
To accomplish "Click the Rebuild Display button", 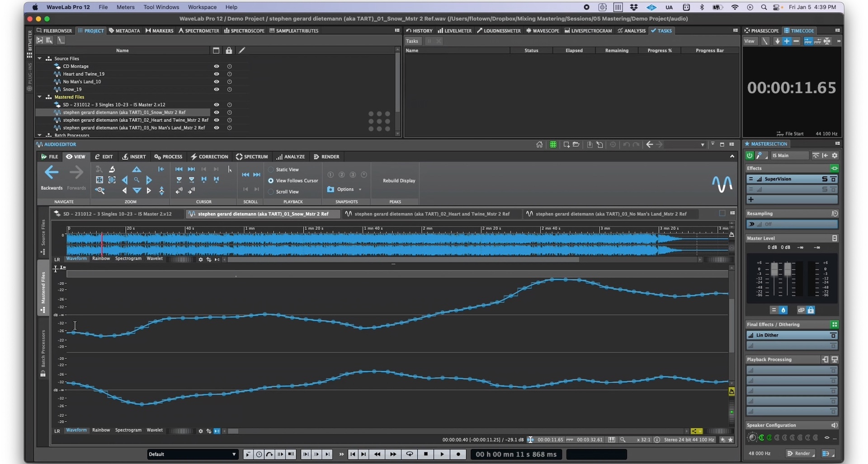I will point(399,181).
